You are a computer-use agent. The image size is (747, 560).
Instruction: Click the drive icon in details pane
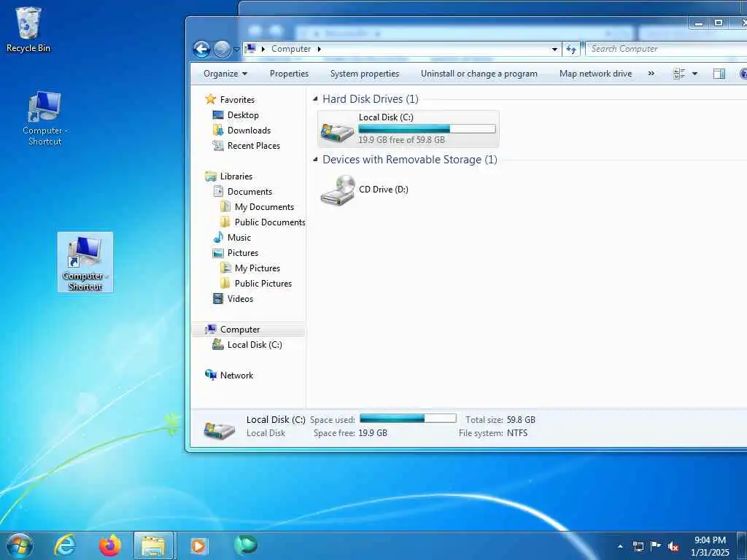219,429
